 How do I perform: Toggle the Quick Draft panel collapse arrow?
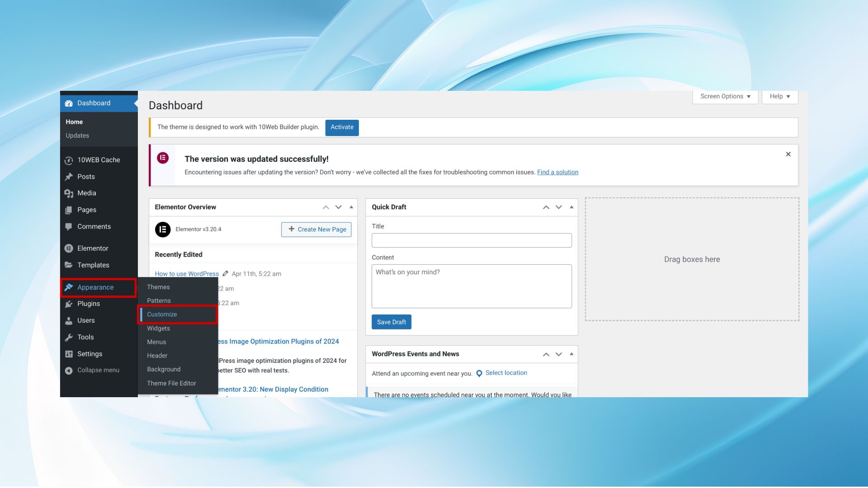coord(571,207)
